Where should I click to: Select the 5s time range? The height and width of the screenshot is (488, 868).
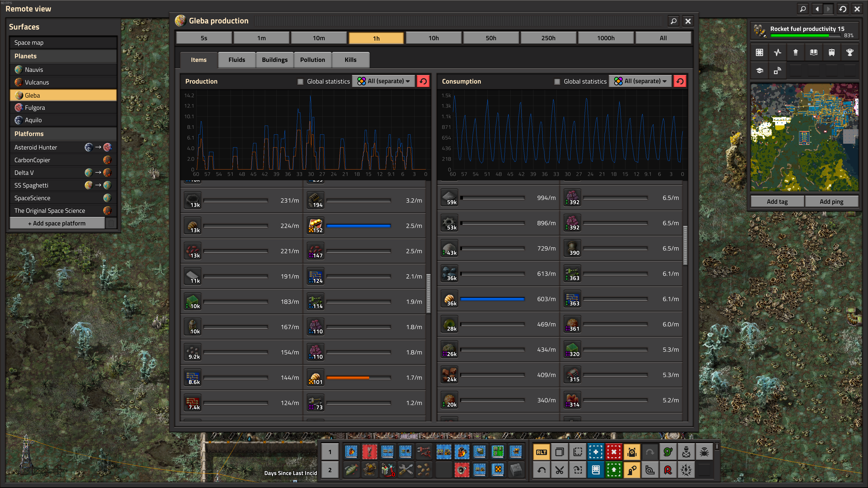pos(204,38)
